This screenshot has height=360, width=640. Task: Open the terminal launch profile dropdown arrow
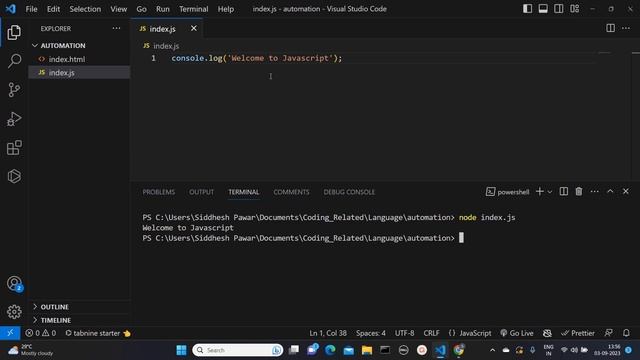(550, 192)
